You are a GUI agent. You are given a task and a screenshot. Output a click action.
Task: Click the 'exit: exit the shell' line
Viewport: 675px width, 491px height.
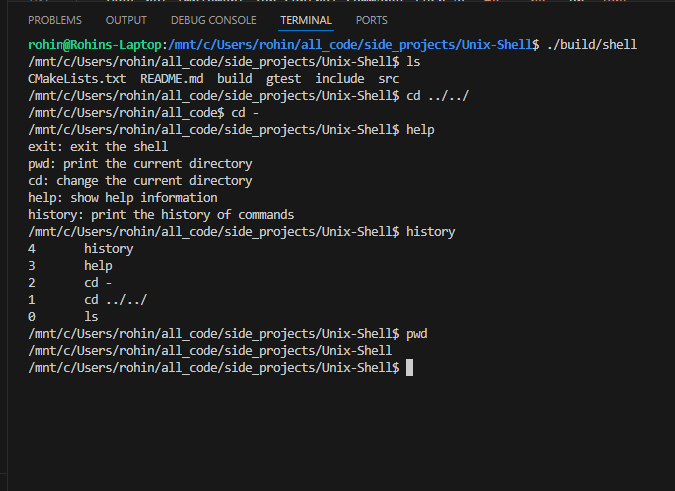point(98,147)
